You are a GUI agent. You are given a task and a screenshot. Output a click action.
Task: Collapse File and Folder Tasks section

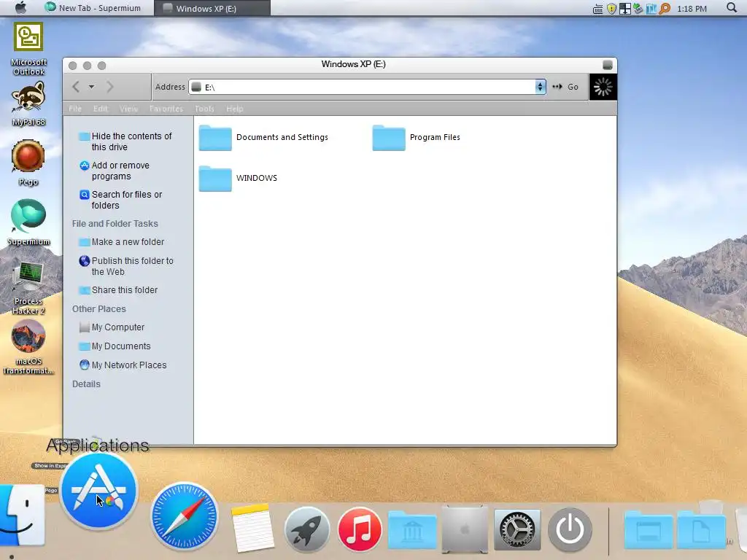[115, 223]
